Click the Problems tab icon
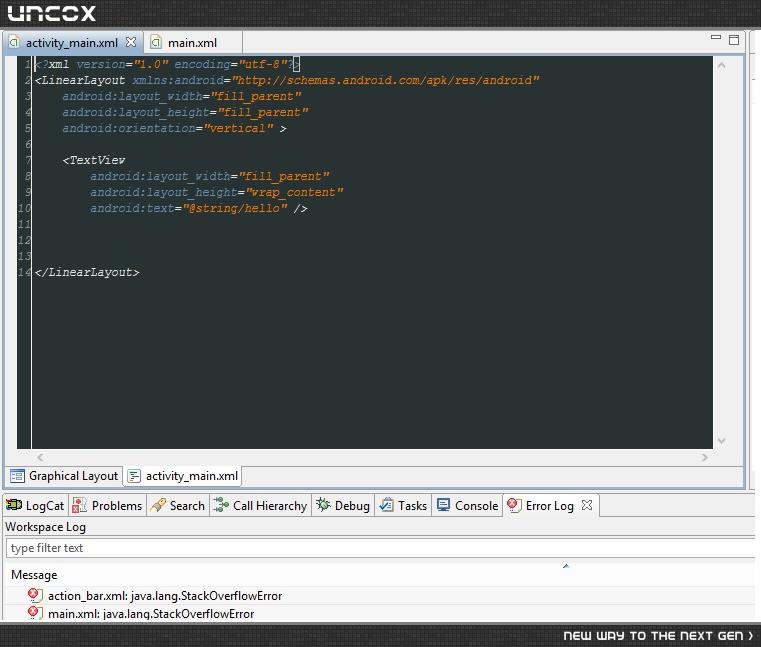The image size is (761, 647). point(79,505)
